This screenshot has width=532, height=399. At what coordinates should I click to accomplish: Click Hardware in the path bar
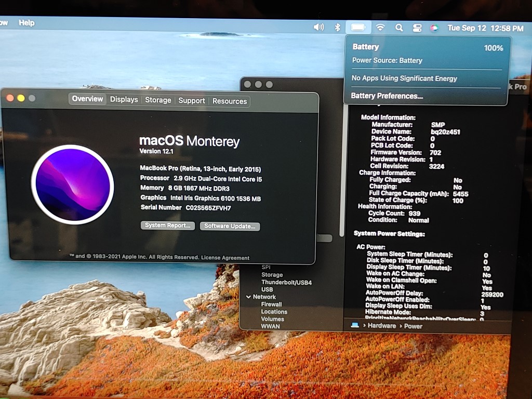[382, 326]
